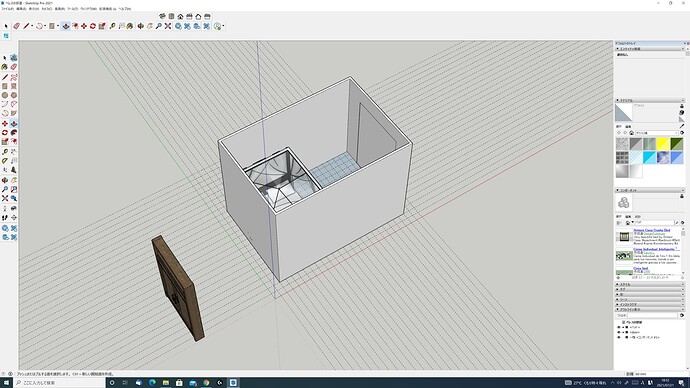The width and height of the screenshot is (690, 388).
Task: Expand the Styles panel in tray
Action: click(x=650, y=285)
